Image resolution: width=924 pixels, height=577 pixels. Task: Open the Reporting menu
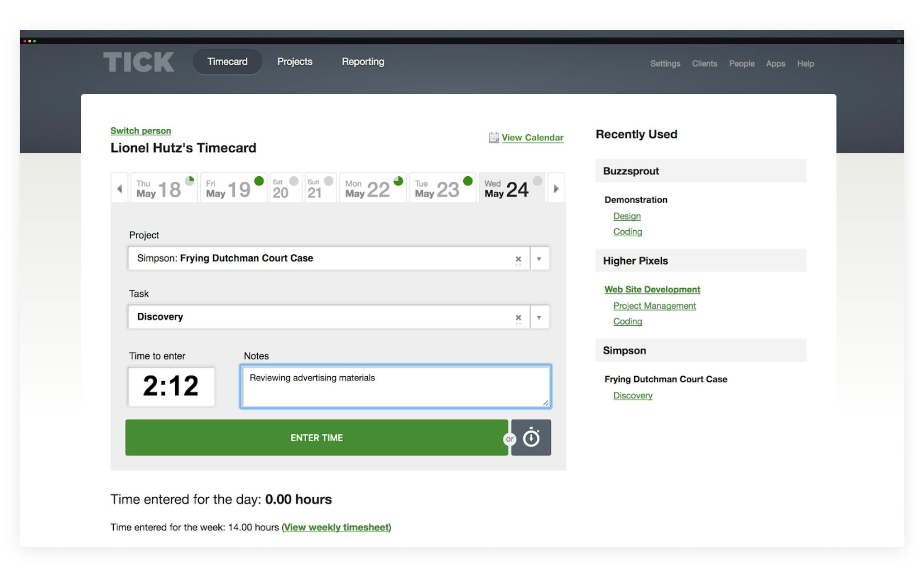point(363,62)
